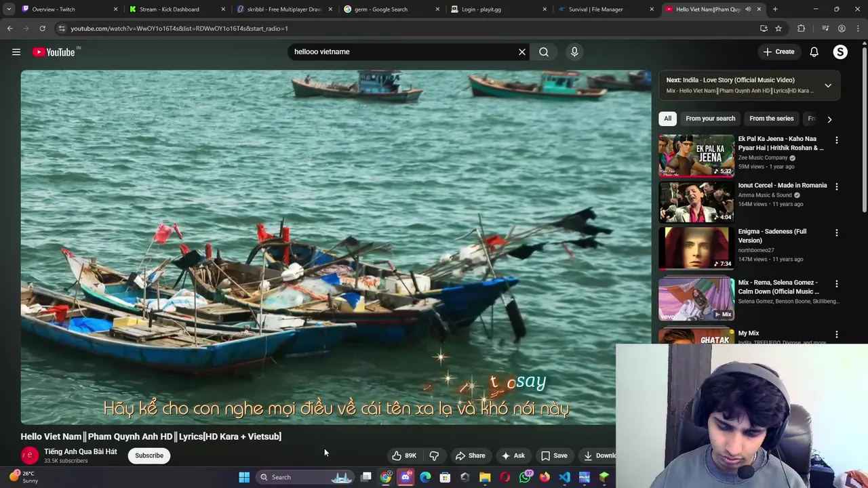Switch to Login - playit.gg tab
Image resolution: width=868 pixels, height=488 pixels.
click(498, 9)
